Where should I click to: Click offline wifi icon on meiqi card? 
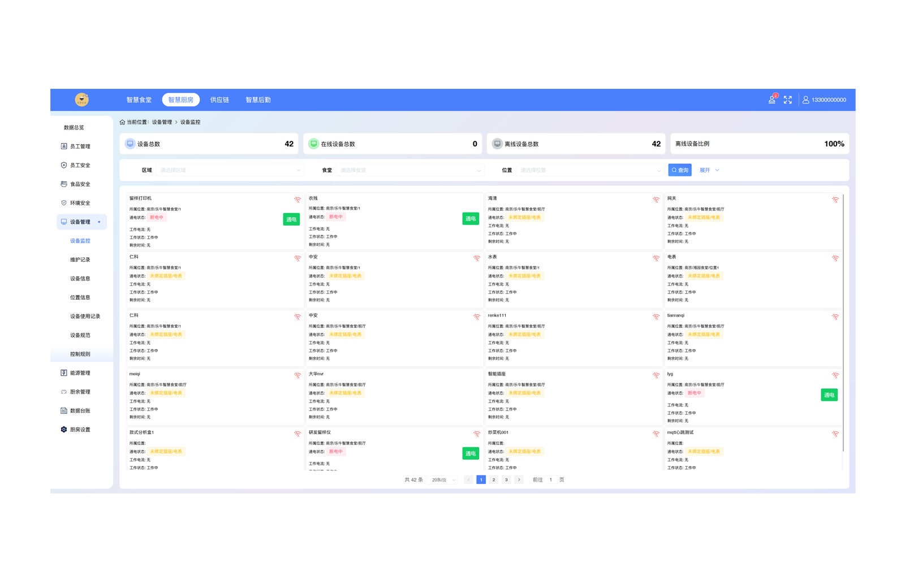tap(298, 375)
